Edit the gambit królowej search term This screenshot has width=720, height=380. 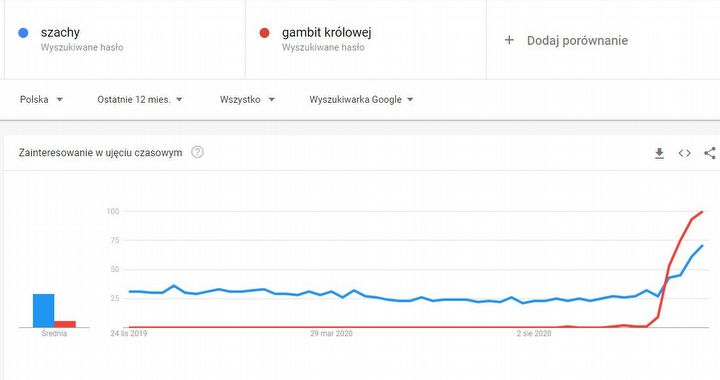point(326,32)
